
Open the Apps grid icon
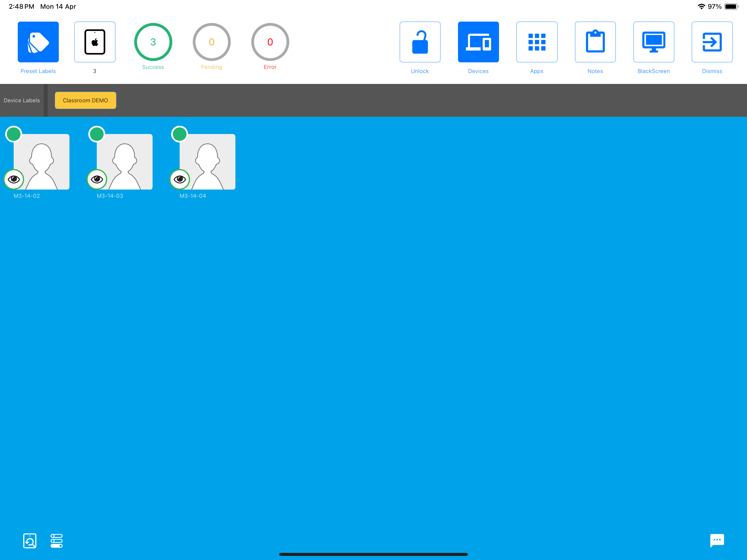pyautogui.click(x=537, y=42)
